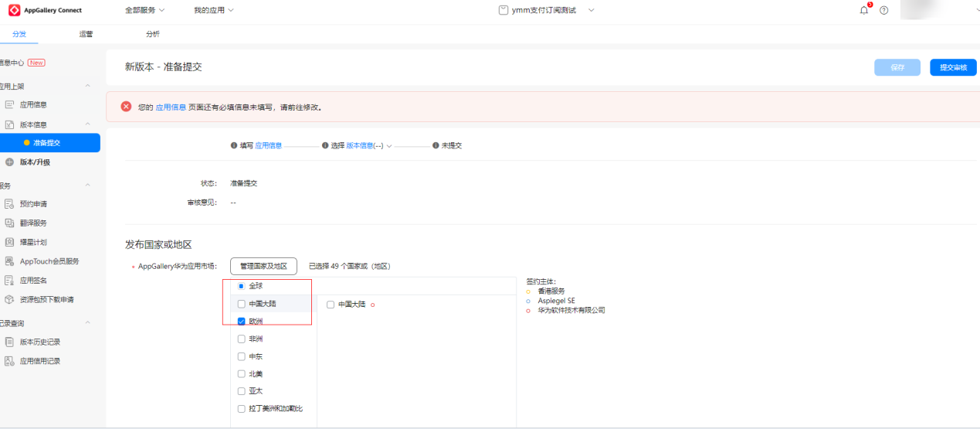Collapse the 服务 sidebar section
980x429 pixels.
[x=87, y=186]
